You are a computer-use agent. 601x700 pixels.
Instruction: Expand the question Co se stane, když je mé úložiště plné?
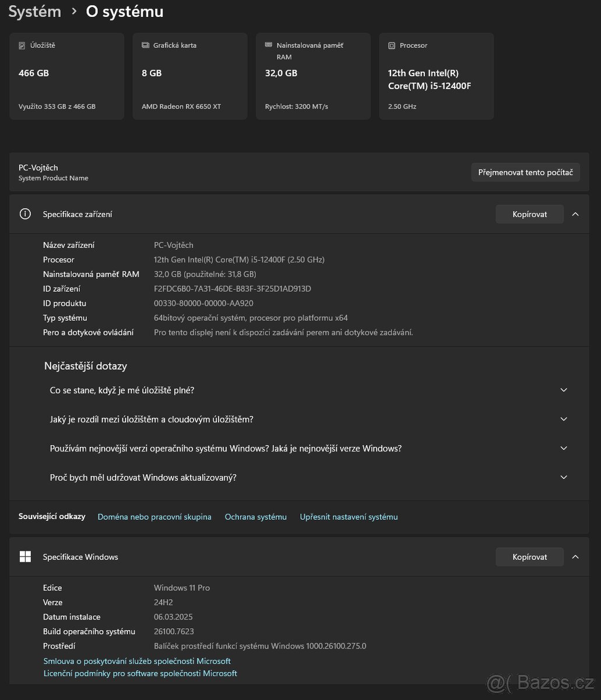[x=563, y=390]
